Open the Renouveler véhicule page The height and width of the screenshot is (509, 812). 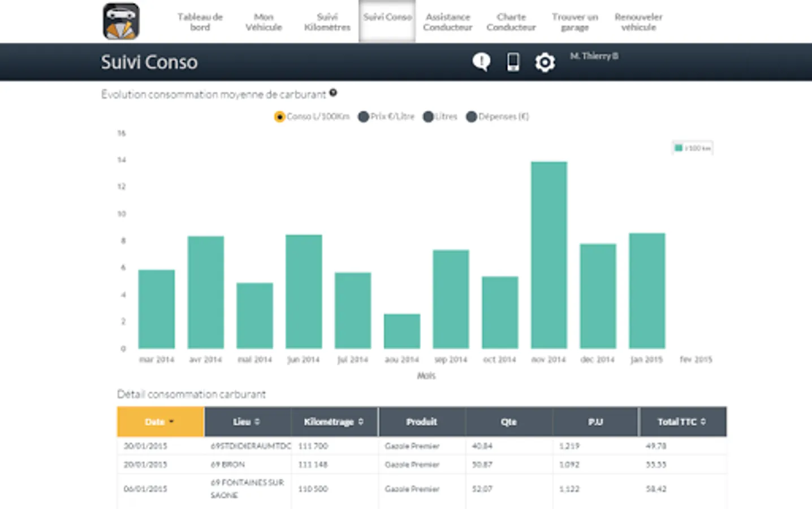(638, 22)
